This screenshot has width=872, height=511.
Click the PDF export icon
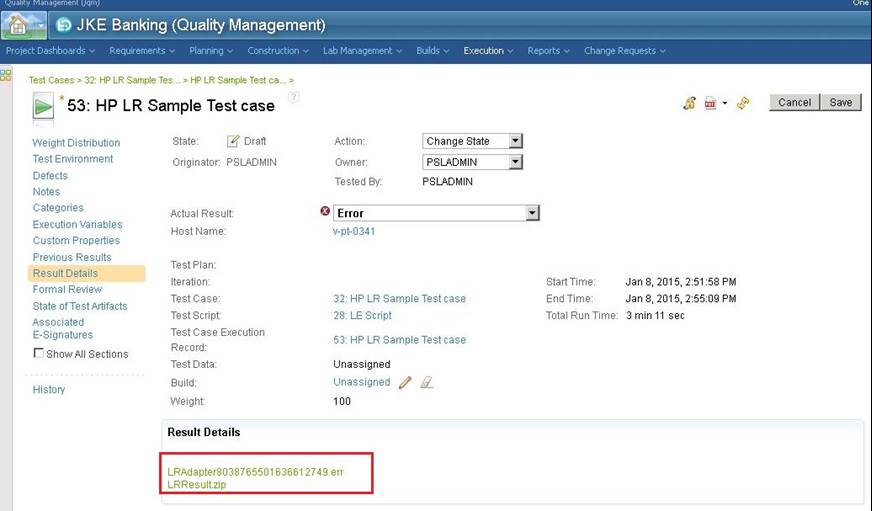(x=710, y=103)
